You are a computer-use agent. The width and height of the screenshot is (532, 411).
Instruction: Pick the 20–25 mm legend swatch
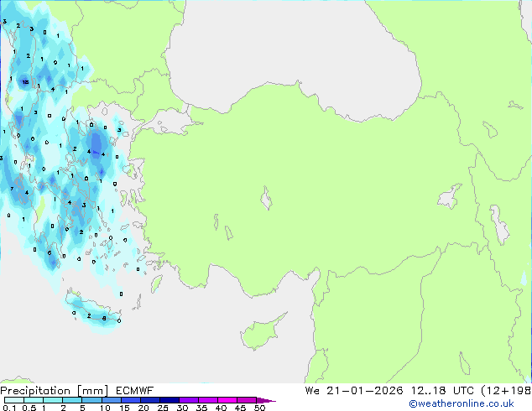150,400
